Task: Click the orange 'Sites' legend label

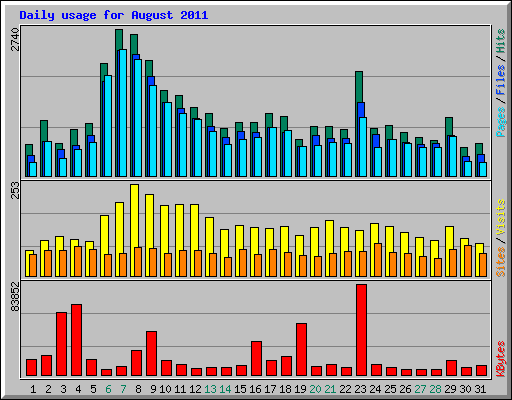Action: tap(501, 262)
